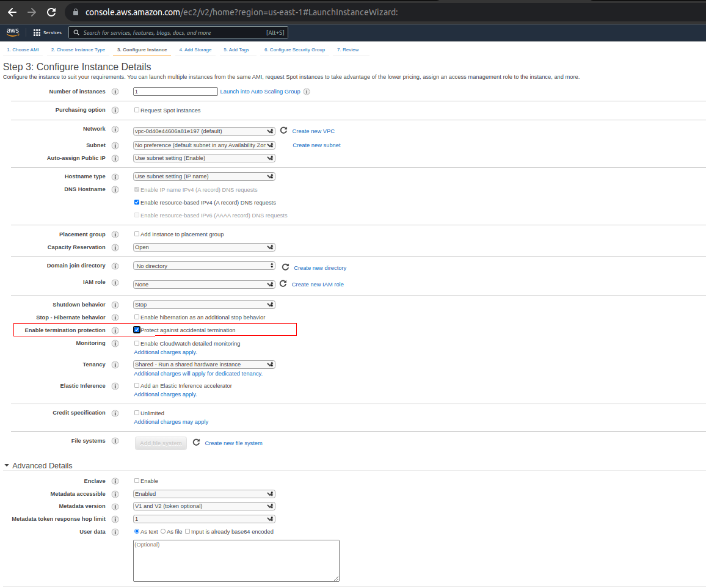The height and width of the screenshot is (588, 706).
Task: Check Add an Elastic Inference accelerator
Action: click(137, 385)
